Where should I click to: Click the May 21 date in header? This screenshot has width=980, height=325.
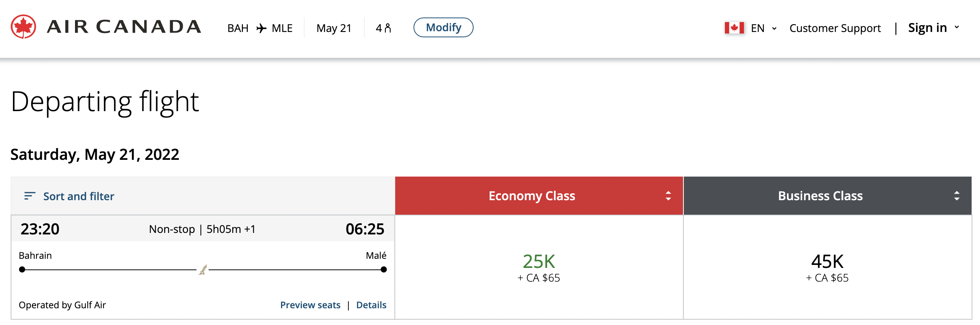click(334, 28)
